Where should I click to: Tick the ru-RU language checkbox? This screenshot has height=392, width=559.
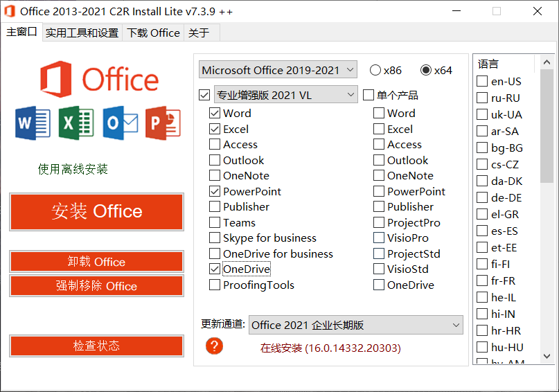pos(482,98)
